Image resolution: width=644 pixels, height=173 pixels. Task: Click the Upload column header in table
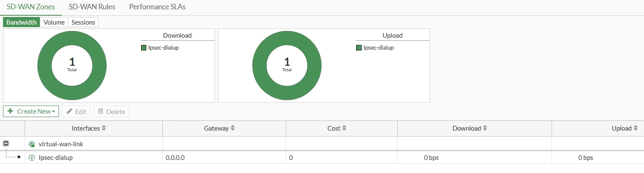point(598,128)
